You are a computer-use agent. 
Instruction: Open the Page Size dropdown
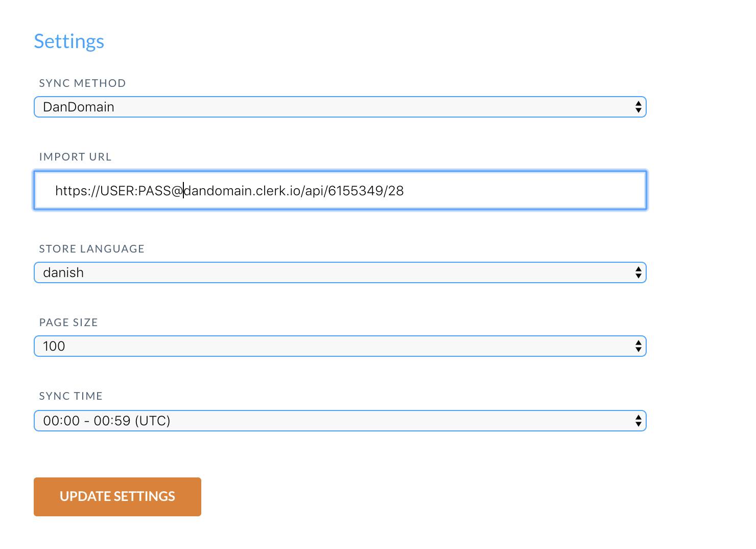click(340, 346)
